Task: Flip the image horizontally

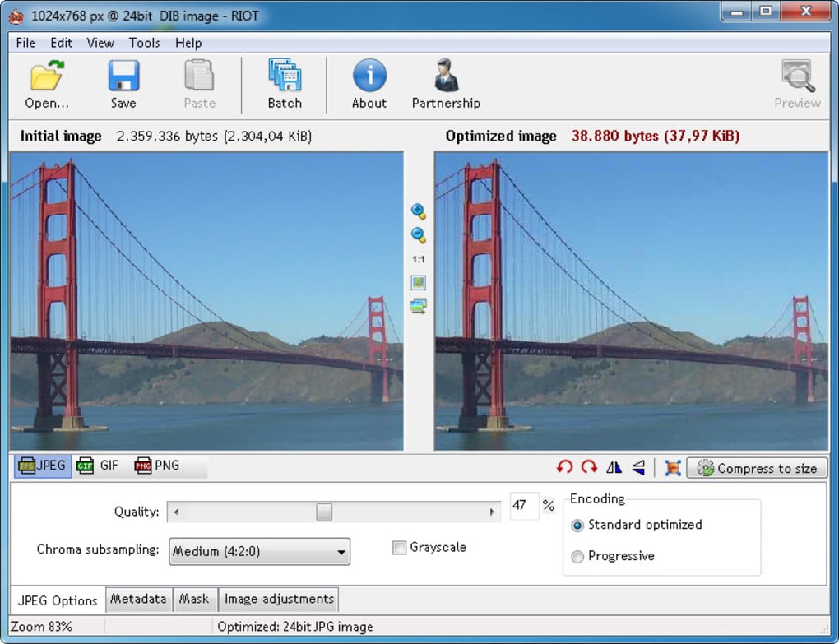Action: tap(614, 467)
